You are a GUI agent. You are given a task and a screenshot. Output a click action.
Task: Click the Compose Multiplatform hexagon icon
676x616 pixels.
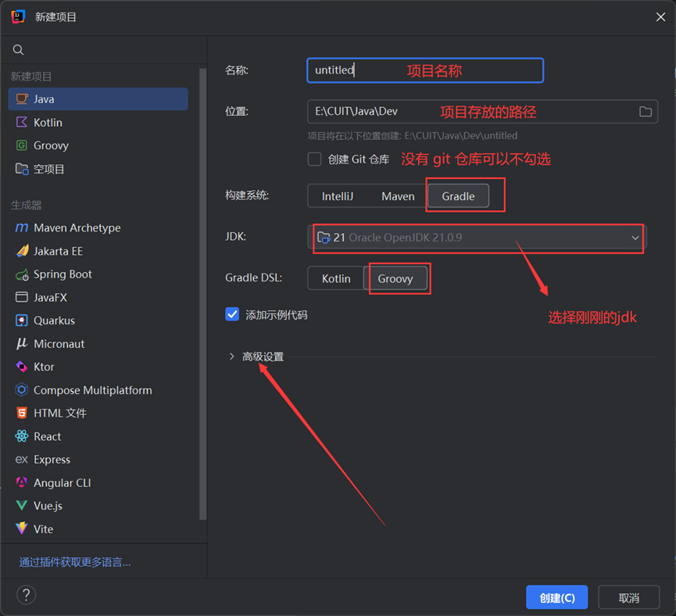pyautogui.click(x=22, y=390)
